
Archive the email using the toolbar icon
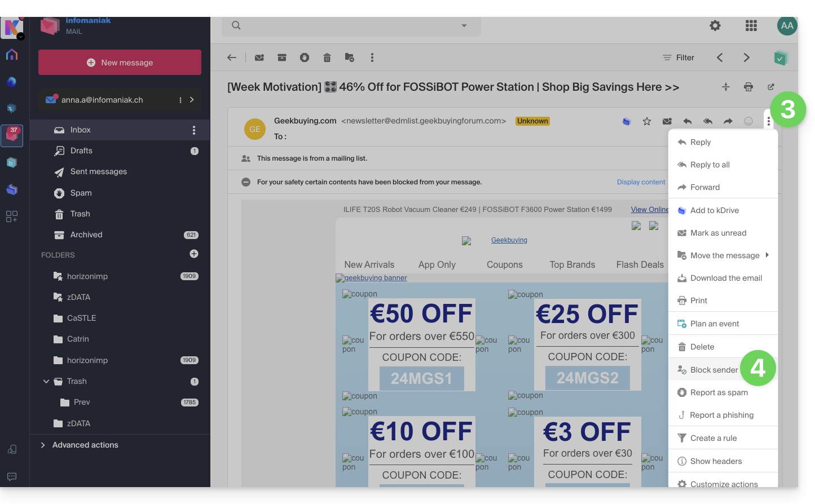pos(282,58)
